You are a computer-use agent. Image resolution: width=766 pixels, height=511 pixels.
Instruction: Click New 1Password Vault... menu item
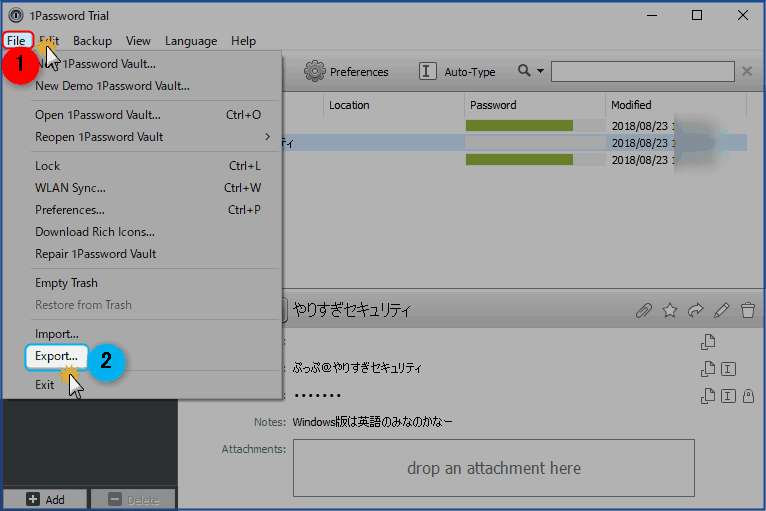pos(155,64)
